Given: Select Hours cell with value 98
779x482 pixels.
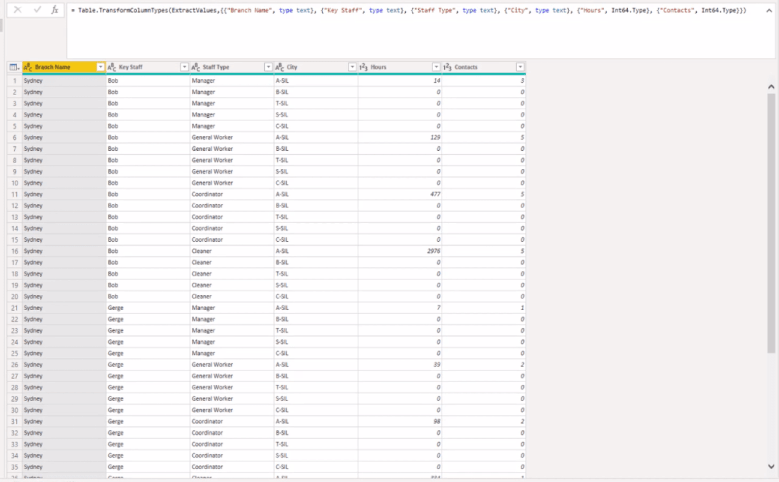Looking at the screenshot, I should 400,421.
